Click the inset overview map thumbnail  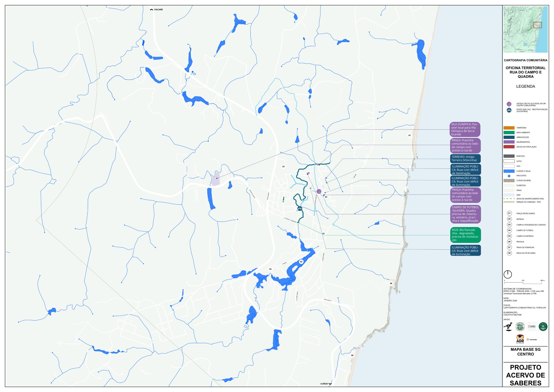[525, 29]
